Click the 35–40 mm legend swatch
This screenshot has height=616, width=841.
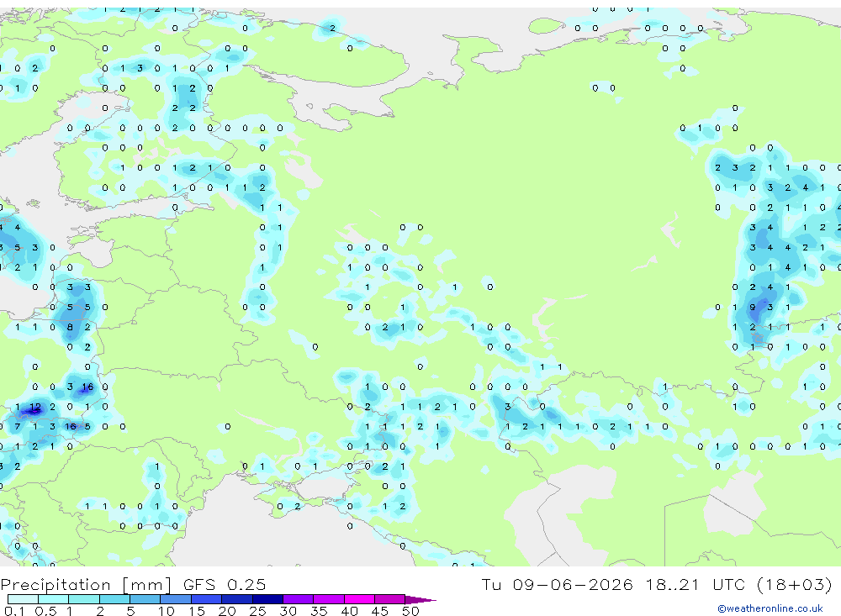pyautogui.click(x=329, y=599)
